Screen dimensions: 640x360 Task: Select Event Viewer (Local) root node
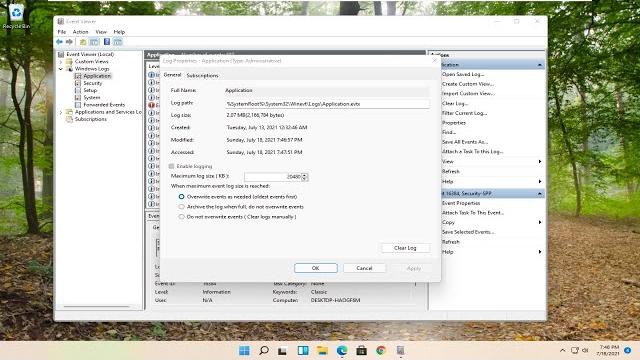pos(90,54)
